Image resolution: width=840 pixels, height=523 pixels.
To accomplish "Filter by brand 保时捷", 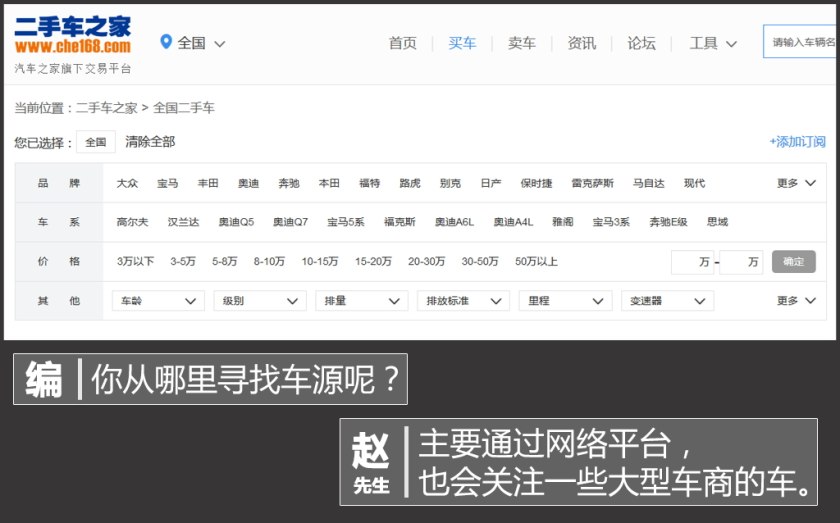I will (536, 183).
